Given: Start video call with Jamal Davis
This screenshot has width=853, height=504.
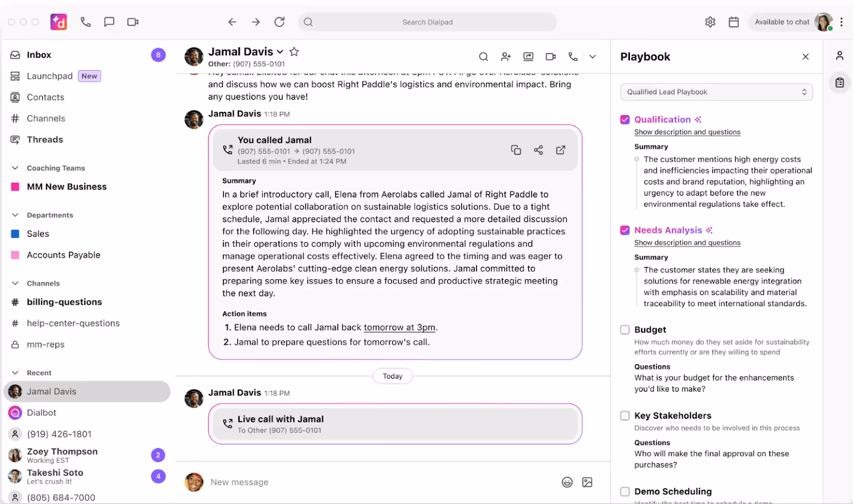Looking at the screenshot, I should tap(551, 56).
